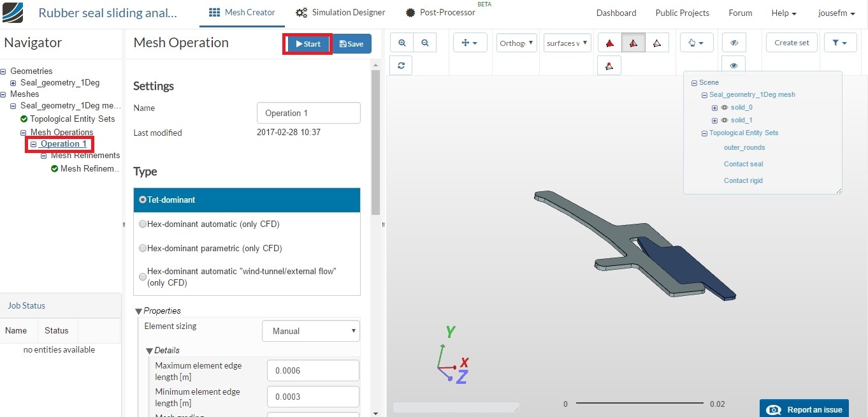
Task: Open the Orthogonal projection dropdown
Action: coord(516,43)
